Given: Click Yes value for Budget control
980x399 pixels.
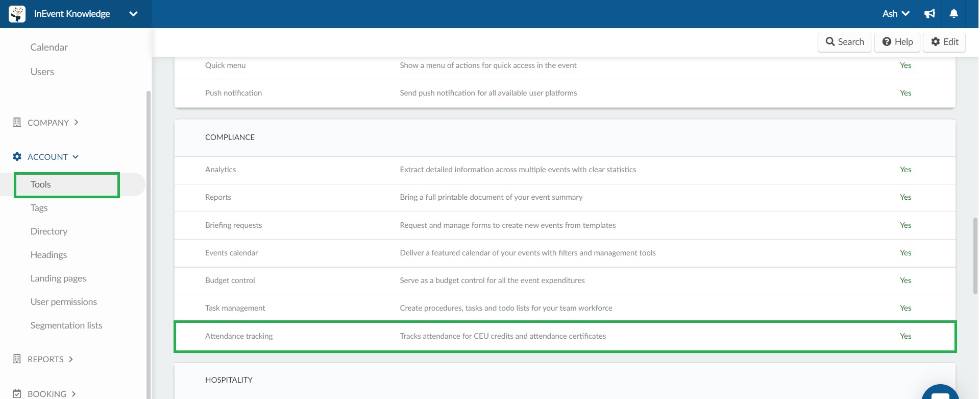Looking at the screenshot, I should pos(905,280).
